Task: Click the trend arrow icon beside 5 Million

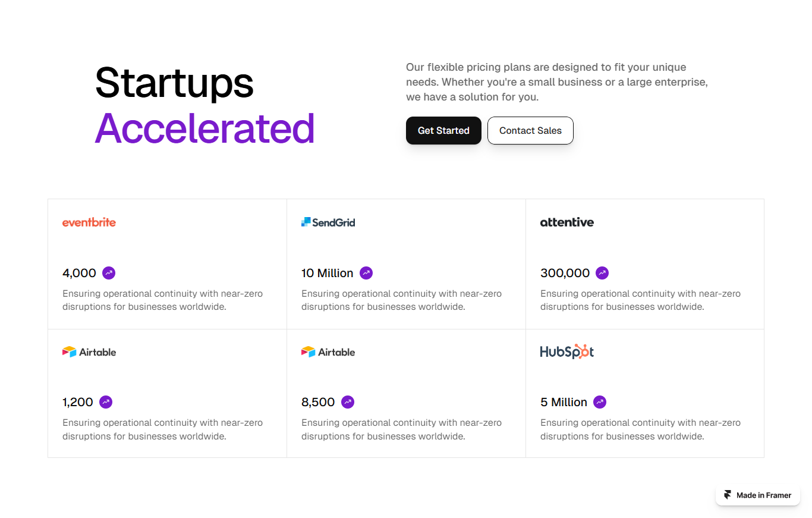Action: [600, 402]
